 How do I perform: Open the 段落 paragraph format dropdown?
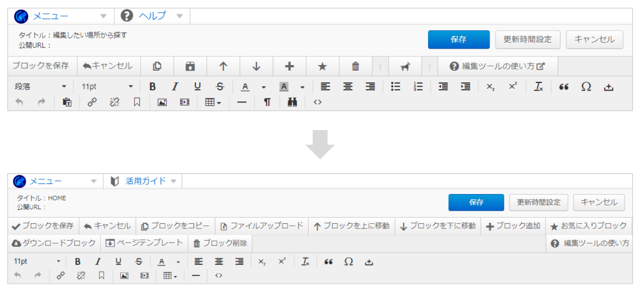[41, 87]
